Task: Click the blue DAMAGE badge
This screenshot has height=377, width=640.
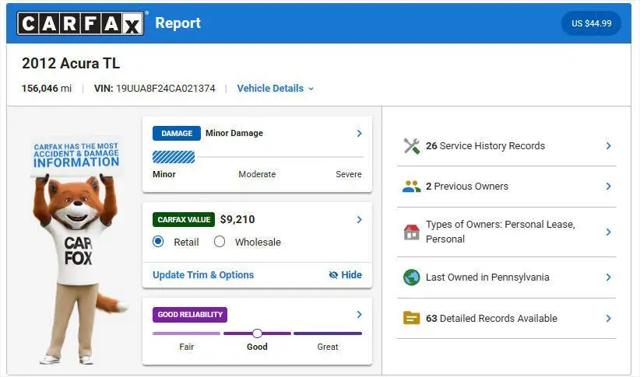Action: (x=176, y=133)
